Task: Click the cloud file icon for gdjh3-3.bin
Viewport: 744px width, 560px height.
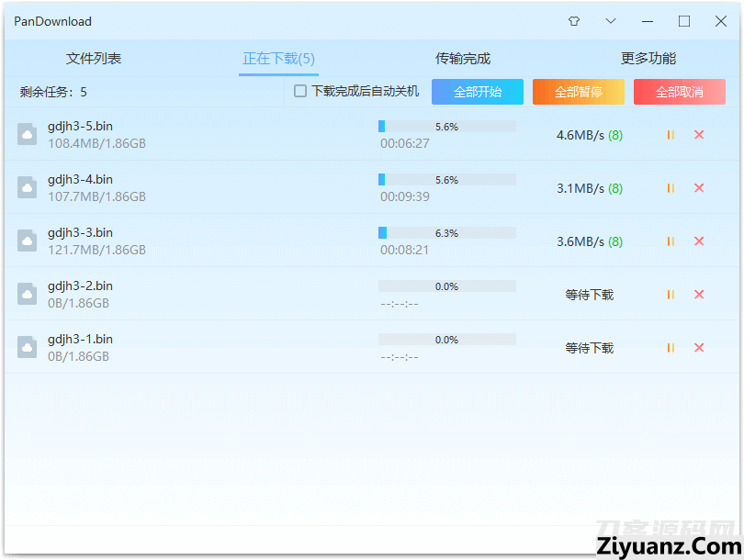Action: pos(28,241)
